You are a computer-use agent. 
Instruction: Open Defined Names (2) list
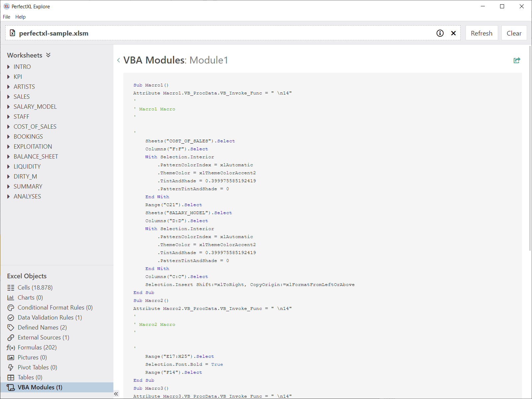click(42, 328)
